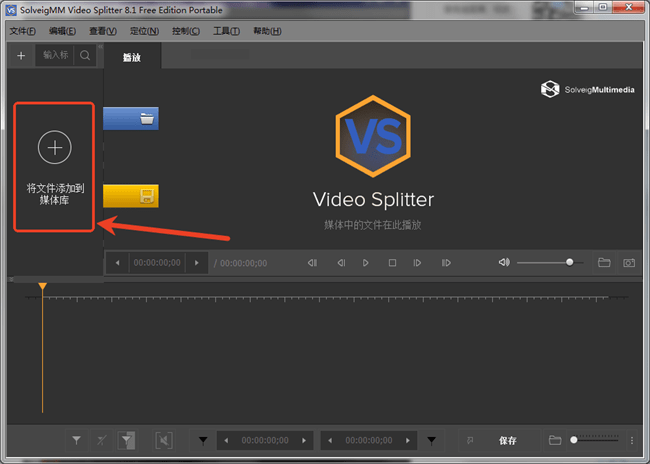650x464 pixels.
Task: Step player time forward with right arrow
Action: coord(197,263)
